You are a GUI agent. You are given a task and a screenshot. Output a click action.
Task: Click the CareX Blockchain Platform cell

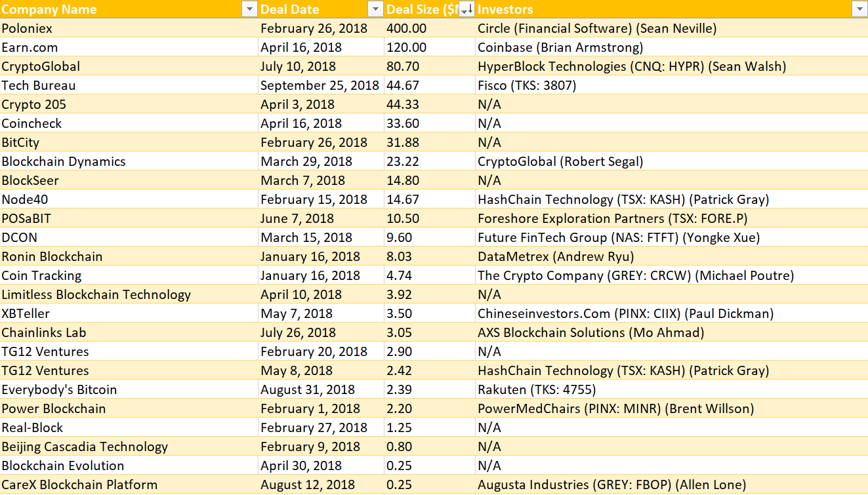(129, 485)
